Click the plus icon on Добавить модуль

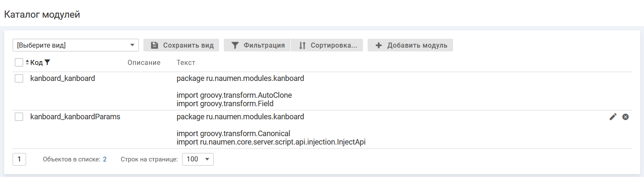click(379, 46)
